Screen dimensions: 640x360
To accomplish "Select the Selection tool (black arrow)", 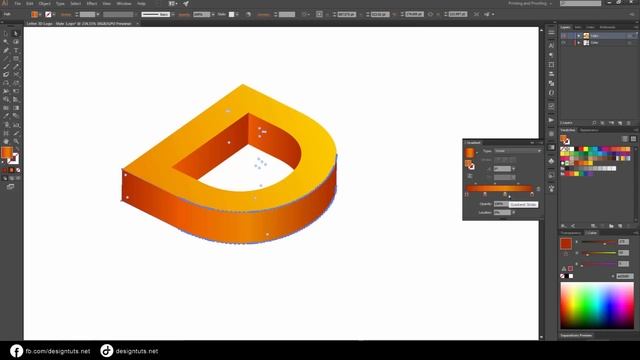I will (x=6, y=34).
